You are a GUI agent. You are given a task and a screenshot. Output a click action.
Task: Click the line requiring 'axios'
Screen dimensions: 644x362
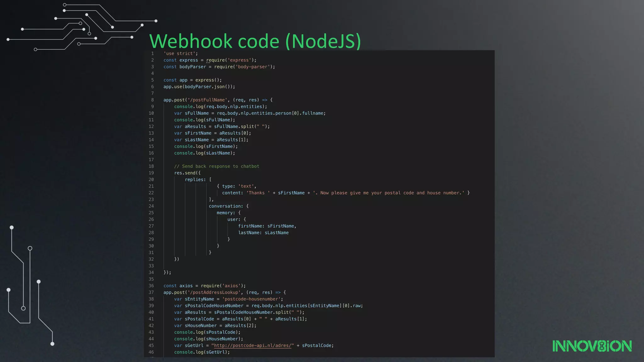[x=205, y=286]
